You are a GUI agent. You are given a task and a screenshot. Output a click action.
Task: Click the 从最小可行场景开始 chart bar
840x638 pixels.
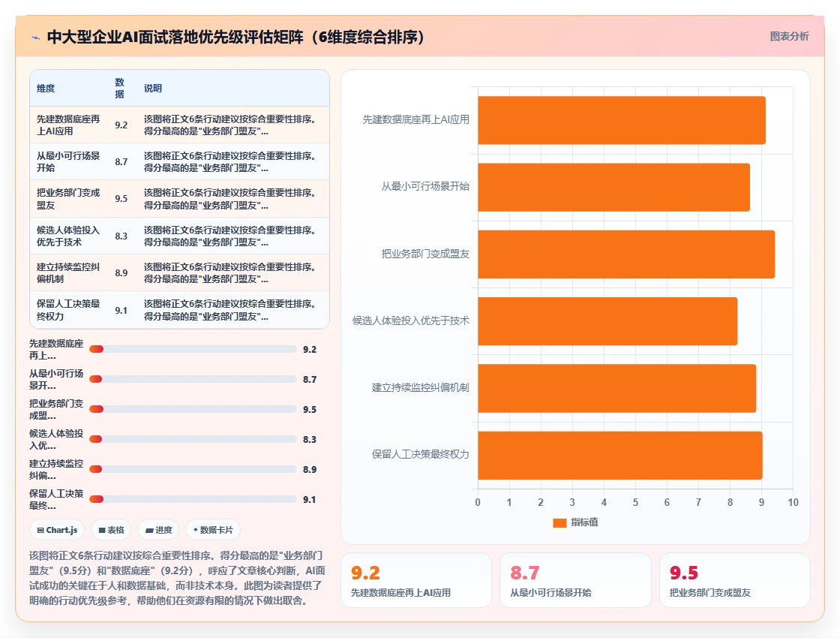613,187
